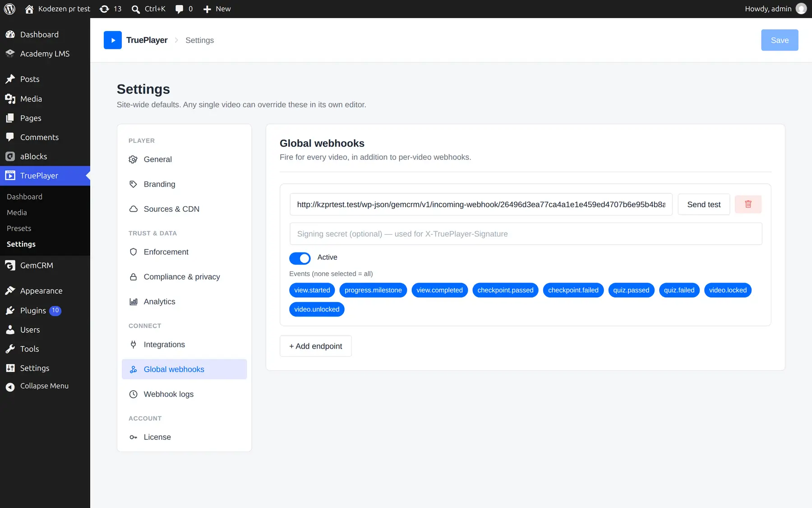
Task: Open the GemCRM menu item
Action: (x=45, y=266)
